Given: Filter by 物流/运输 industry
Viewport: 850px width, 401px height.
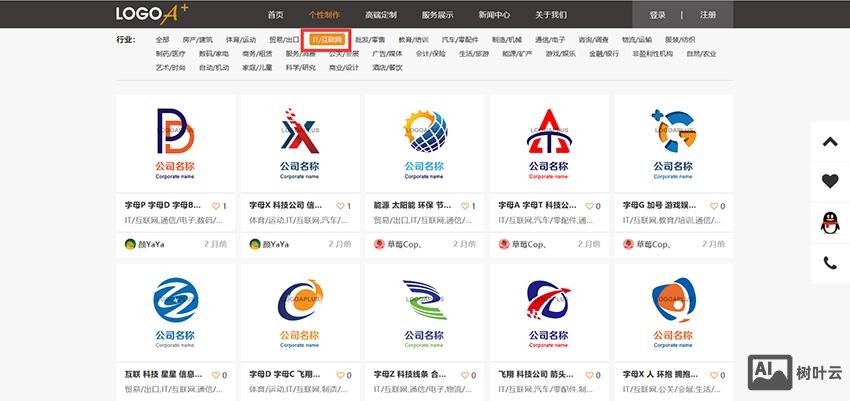Looking at the screenshot, I should (x=636, y=40).
